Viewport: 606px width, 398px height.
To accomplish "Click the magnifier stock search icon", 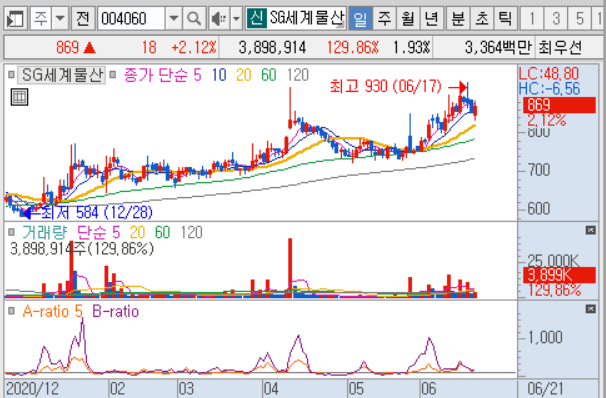I will click(194, 18).
